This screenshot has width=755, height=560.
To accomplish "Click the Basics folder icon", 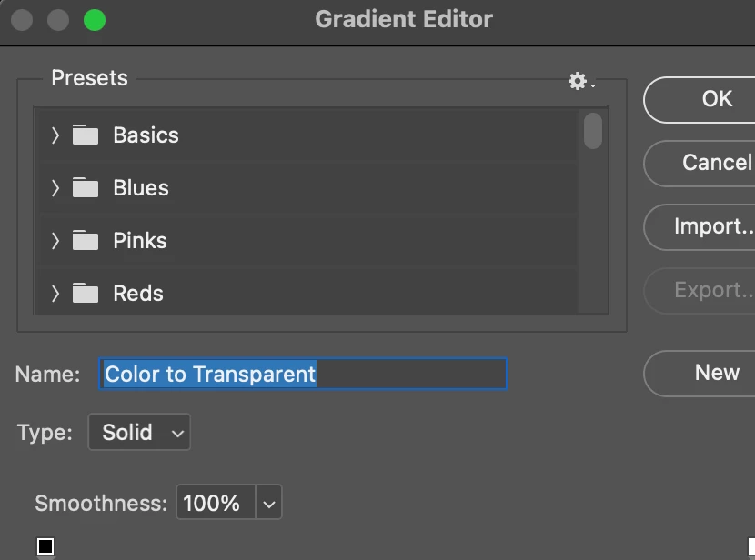I will [86, 135].
